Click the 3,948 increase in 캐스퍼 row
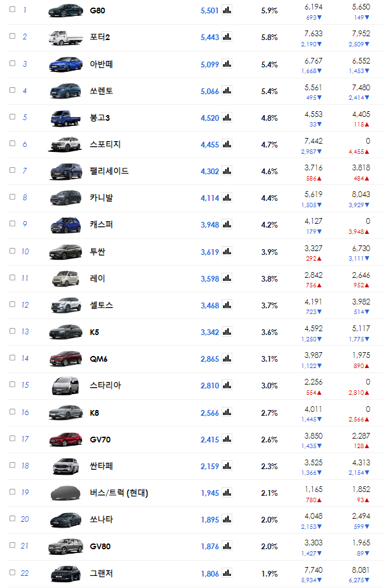The image size is (386, 588). click(x=359, y=232)
